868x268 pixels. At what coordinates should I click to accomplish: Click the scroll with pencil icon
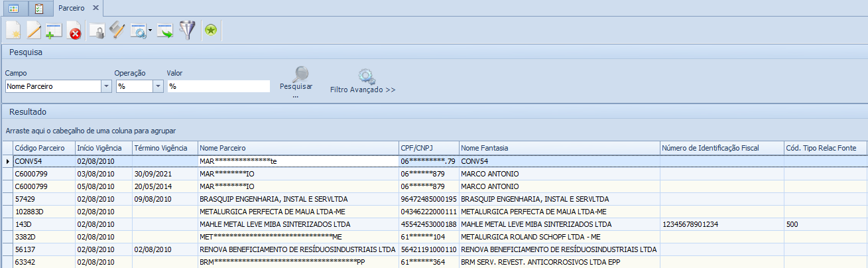(117, 31)
